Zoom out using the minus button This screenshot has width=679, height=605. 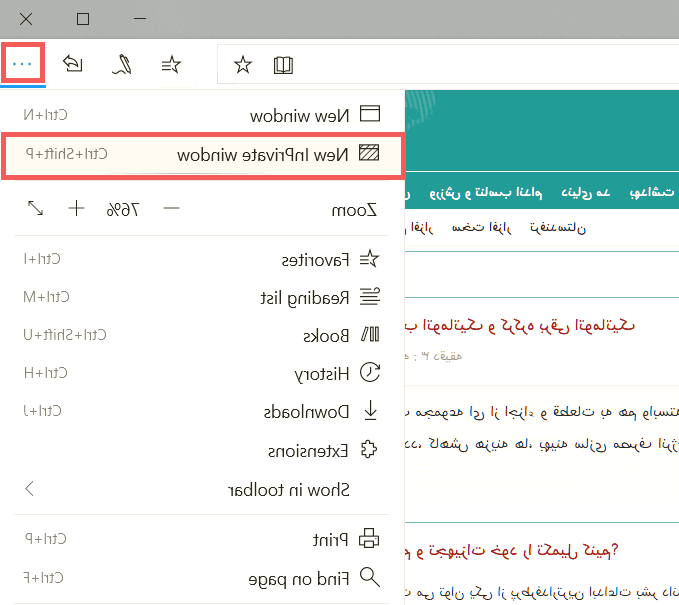click(171, 208)
